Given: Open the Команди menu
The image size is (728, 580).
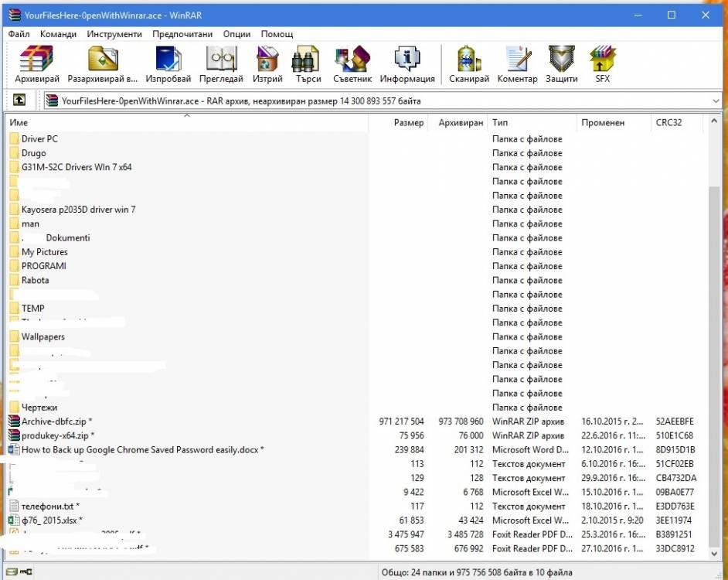Looking at the screenshot, I should coord(58,34).
